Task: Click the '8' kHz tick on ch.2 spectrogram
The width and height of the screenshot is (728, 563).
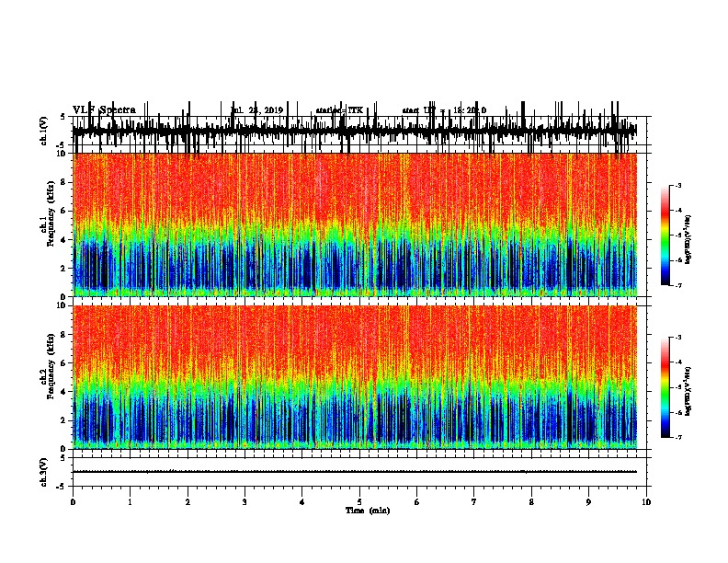Action: (64, 335)
